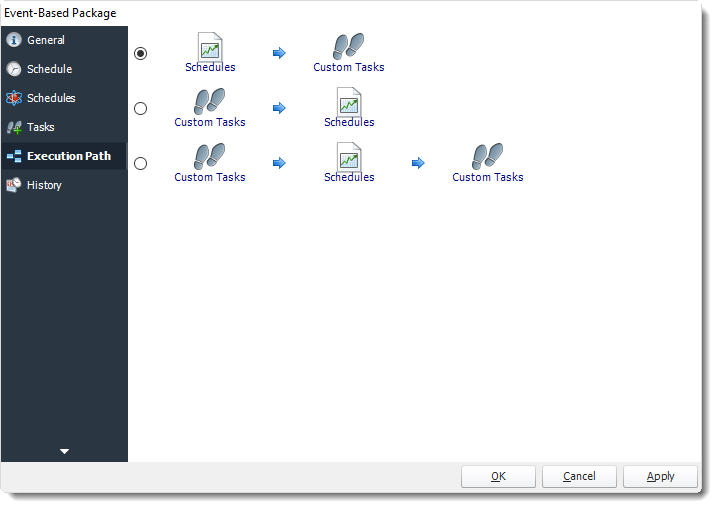This screenshot has width=717, height=508.
Task: Show the History section
Action: [64, 185]
